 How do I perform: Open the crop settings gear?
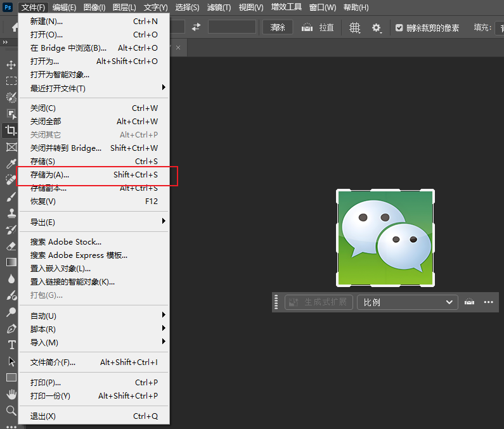(377, 28)
